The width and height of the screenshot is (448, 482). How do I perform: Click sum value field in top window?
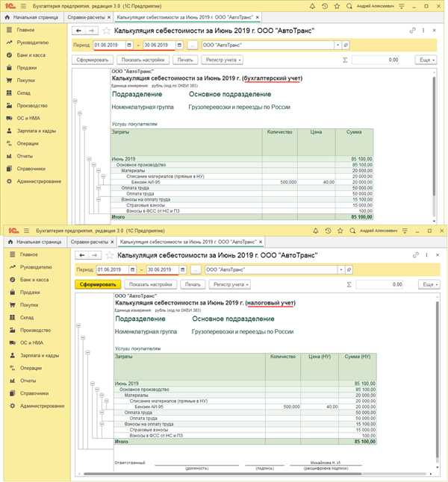(376, 60)
